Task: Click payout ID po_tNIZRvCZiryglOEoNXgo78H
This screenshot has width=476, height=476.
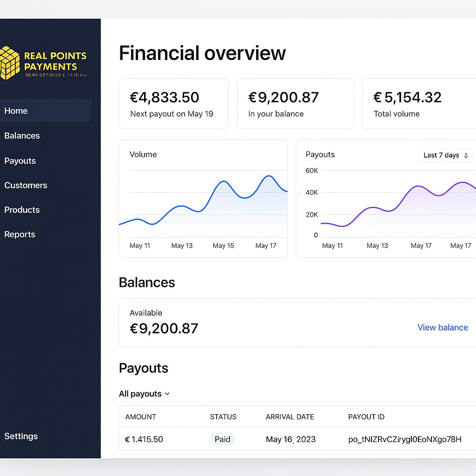Action: [x=405, y=439]
